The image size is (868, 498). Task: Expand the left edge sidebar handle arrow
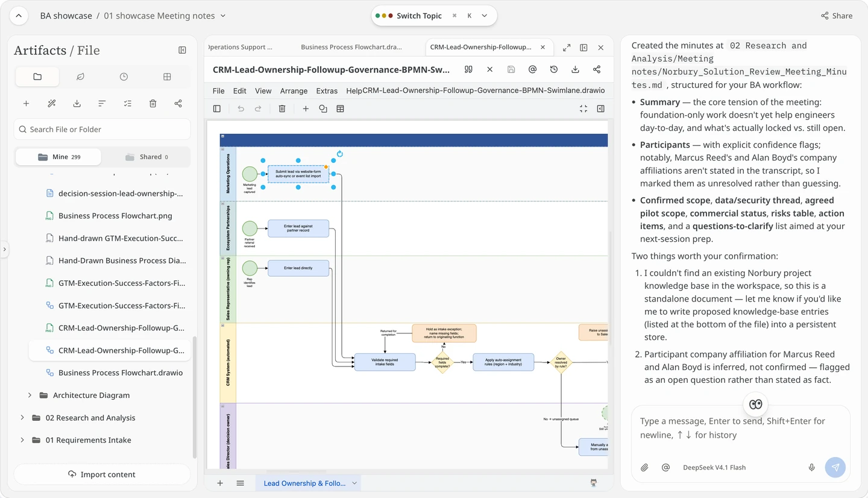pos(4,249)
